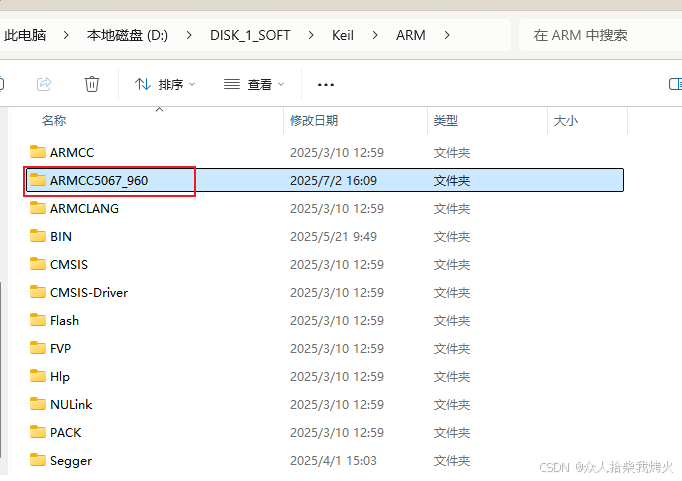
Task: Sort by 大小 column header
Action: point(566,120)
